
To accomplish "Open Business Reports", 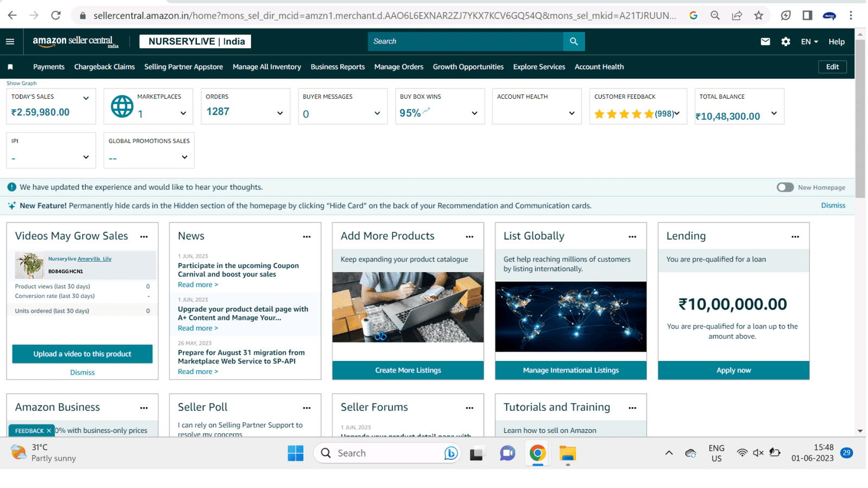I will point(337,67).
